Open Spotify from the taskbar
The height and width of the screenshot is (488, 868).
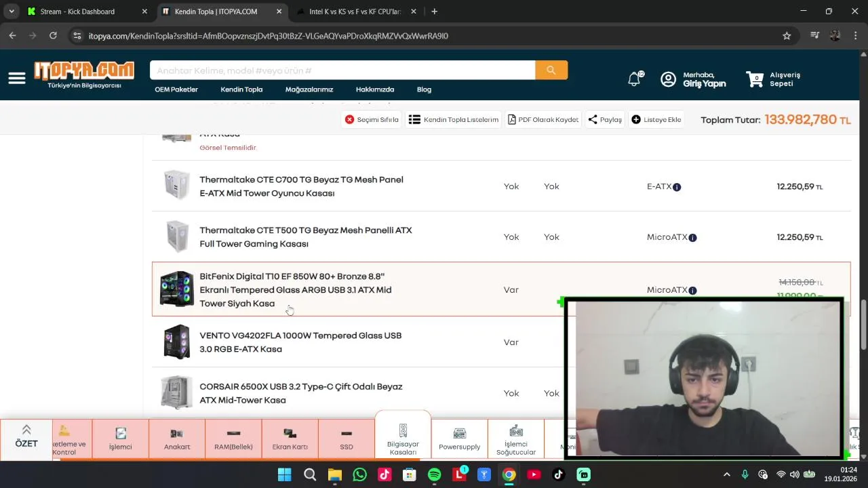point(434,474)
